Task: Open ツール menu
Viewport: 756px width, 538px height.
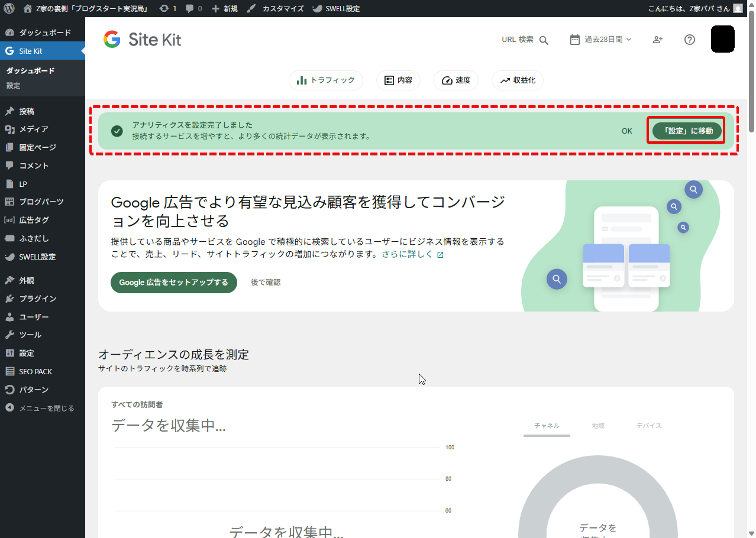Action: tap(43, 335)
